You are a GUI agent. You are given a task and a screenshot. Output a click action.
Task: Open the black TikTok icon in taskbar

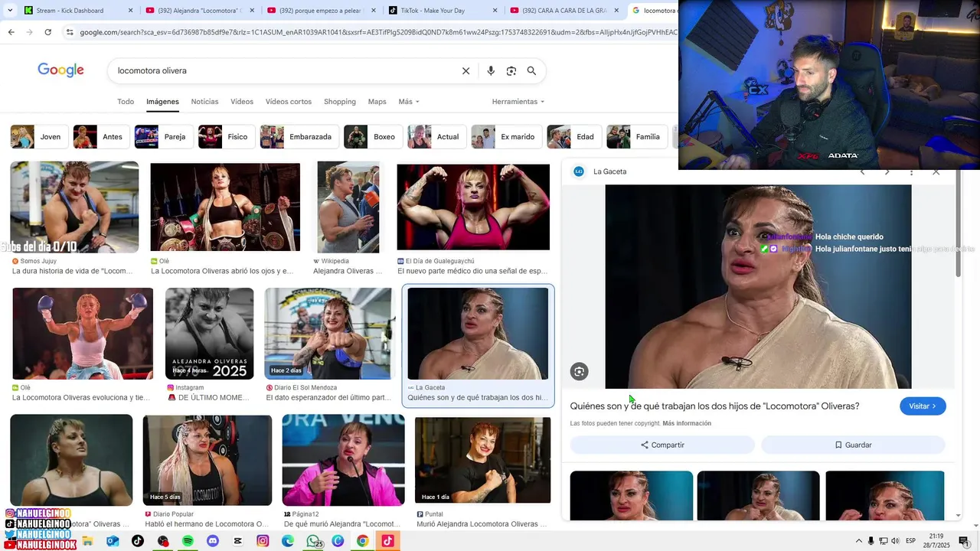click(138, 541)
